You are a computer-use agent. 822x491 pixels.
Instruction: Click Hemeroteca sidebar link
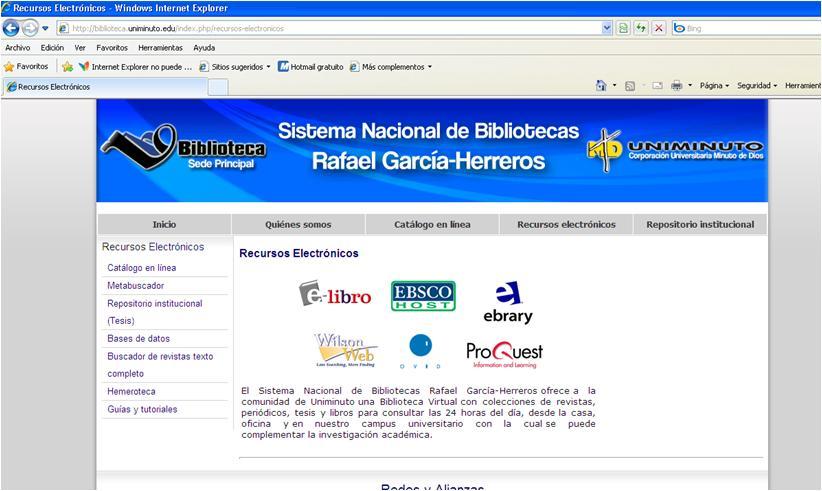131,391
